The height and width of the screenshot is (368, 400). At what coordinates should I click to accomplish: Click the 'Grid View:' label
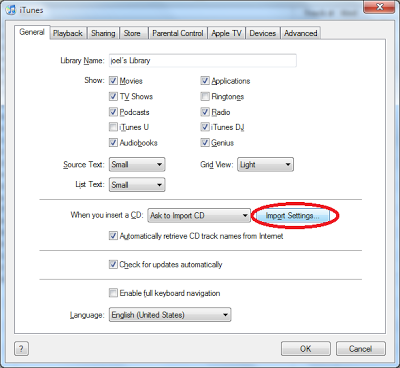coord(216,164)
